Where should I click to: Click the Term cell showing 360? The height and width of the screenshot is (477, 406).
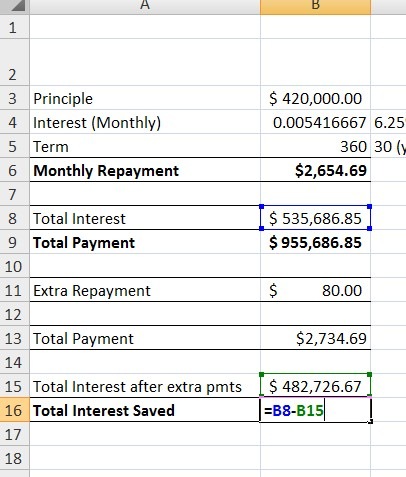pyautogui.click(x=315, y=146)
